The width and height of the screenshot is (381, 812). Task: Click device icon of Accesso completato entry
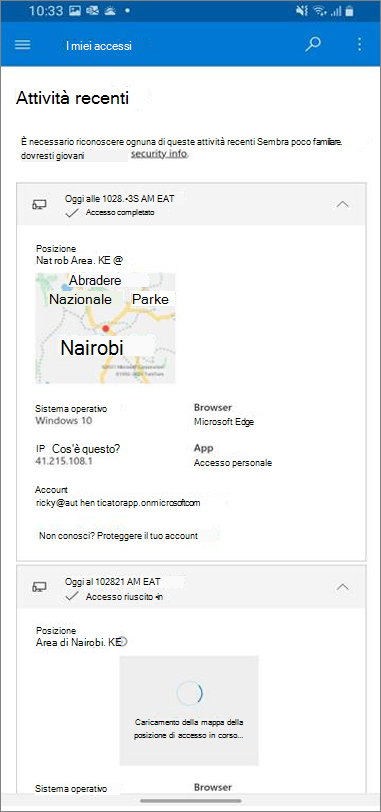pos(39,205)
